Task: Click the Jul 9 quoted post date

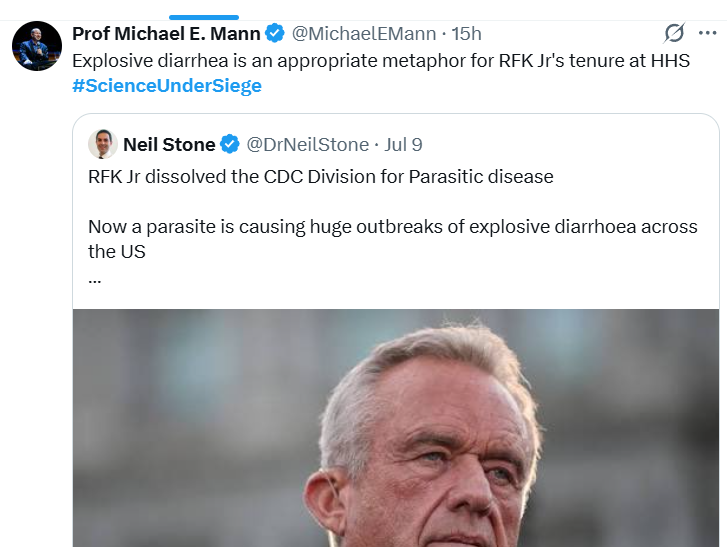Action: point(403,144)
